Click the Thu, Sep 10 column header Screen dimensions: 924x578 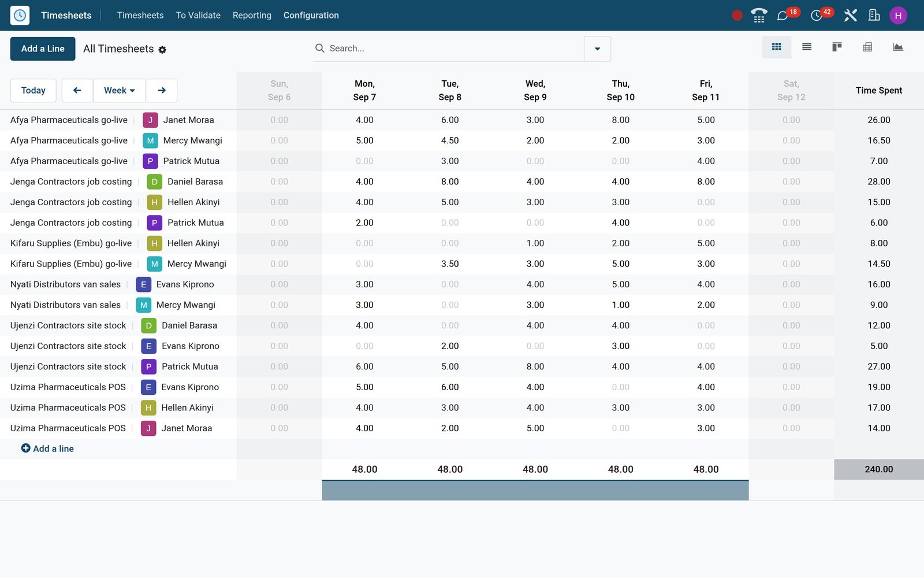pyautogui.click(x=621, y=90)
